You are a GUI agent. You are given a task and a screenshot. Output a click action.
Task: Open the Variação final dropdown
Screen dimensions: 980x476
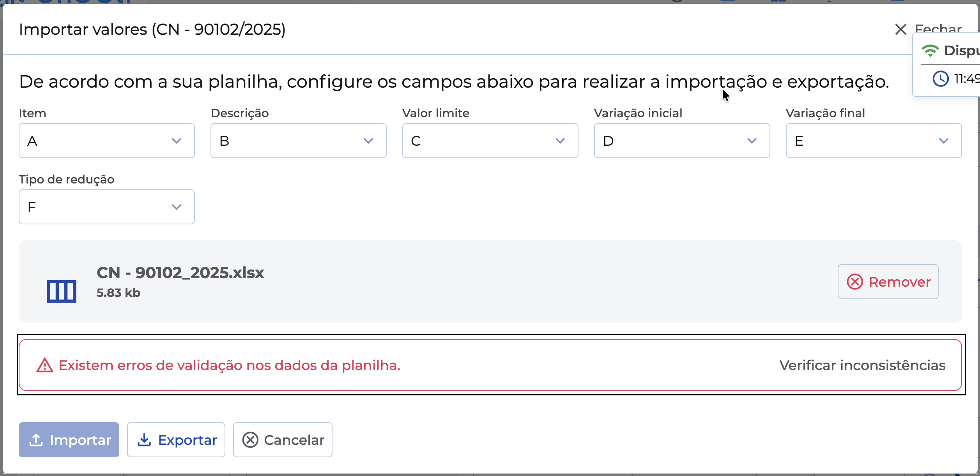tap(874, 141)
